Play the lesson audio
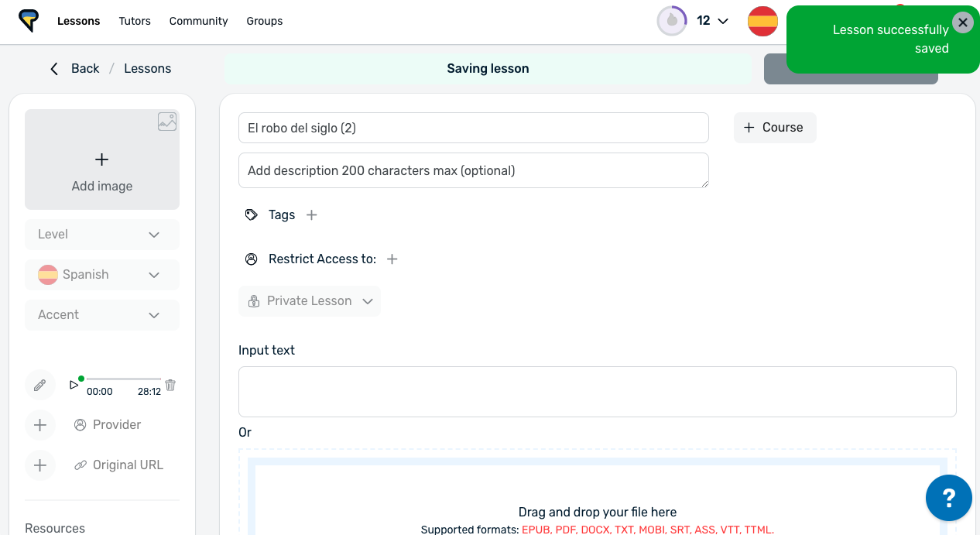Viewport: 980px width, 535px height. coord(74,385)
